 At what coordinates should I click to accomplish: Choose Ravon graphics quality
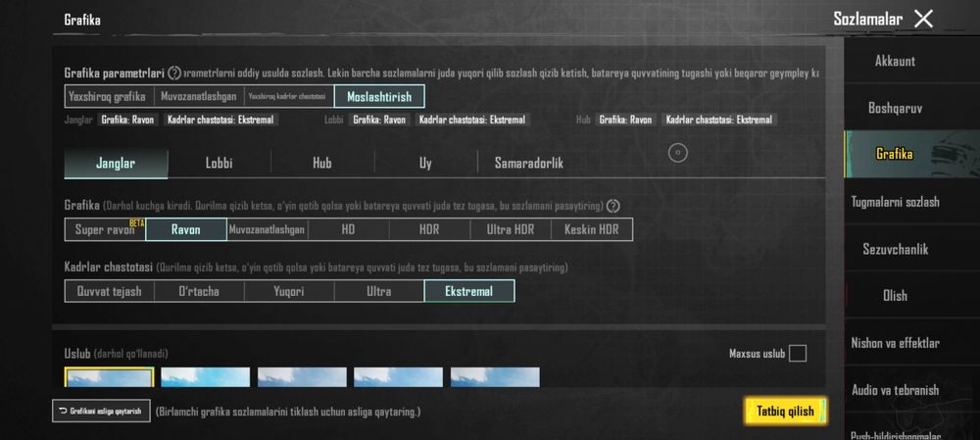(x=186, y=229)
